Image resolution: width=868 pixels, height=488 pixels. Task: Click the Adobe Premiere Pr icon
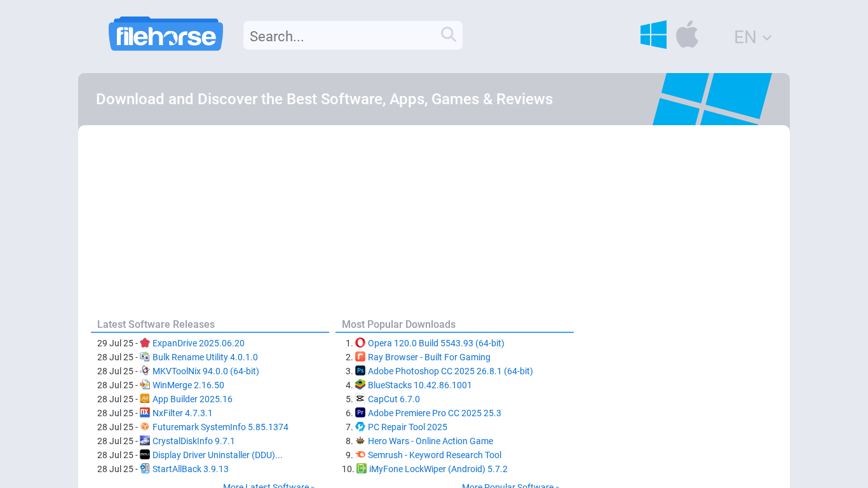pos(360,413)
